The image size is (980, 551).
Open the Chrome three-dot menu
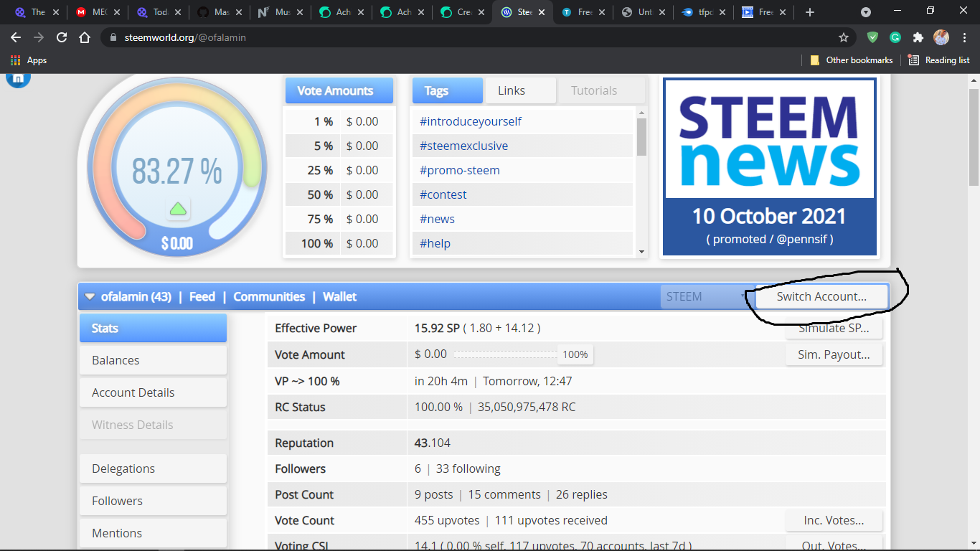point(964,37)
